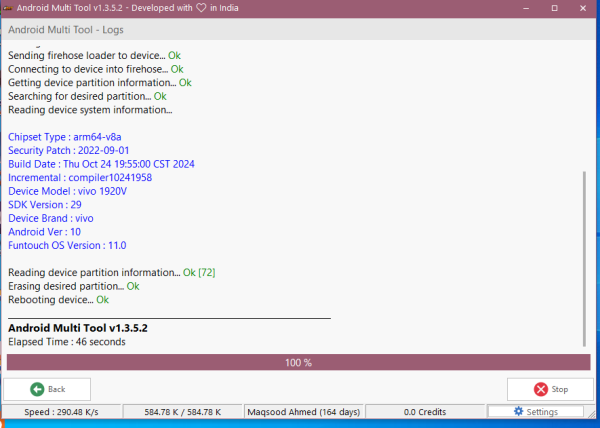Click Reading device partition information Ok [72]
The height and width of the screenshot is (428, 600).
(112, 273)
